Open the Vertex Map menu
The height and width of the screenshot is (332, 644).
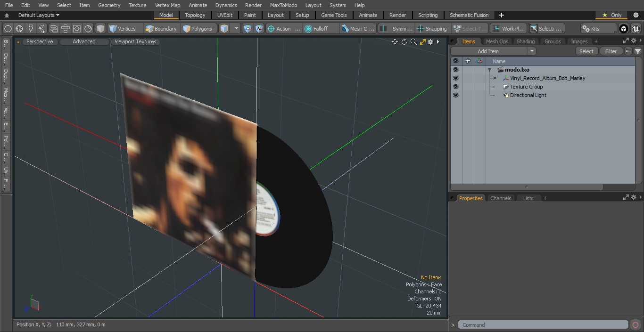[x=167, y=5]
